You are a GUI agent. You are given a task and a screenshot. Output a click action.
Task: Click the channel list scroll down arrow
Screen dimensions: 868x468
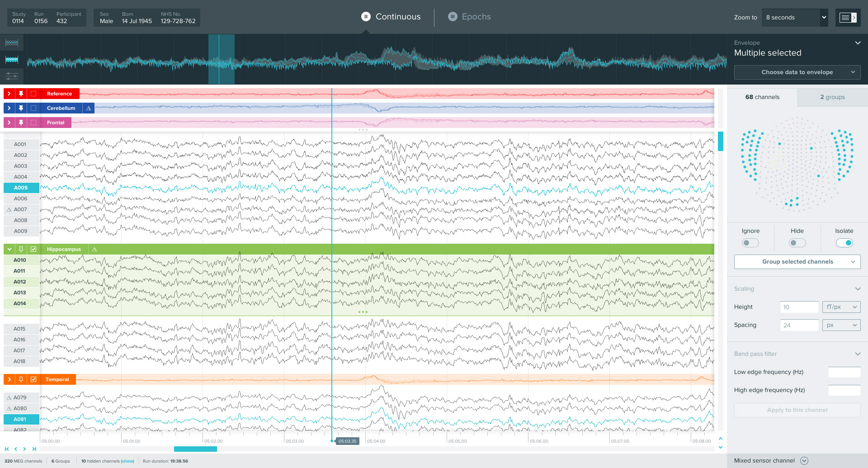[721, 447]
